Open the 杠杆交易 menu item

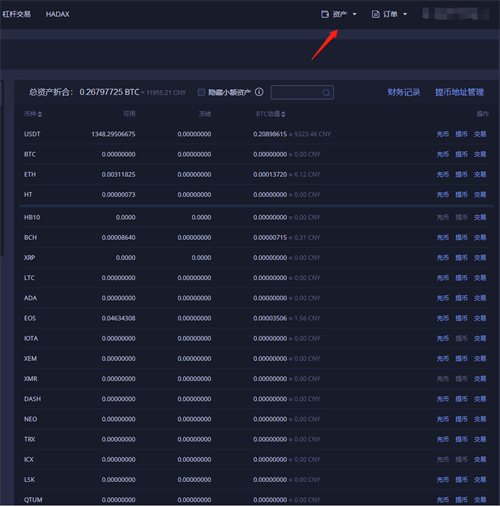pyautogui.click(x=17, y=14)
